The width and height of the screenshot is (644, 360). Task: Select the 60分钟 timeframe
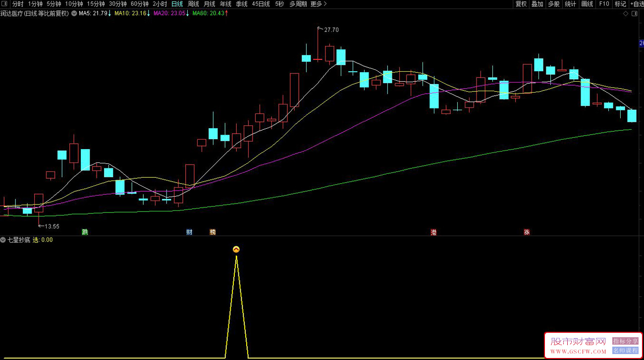pos(139,4)
